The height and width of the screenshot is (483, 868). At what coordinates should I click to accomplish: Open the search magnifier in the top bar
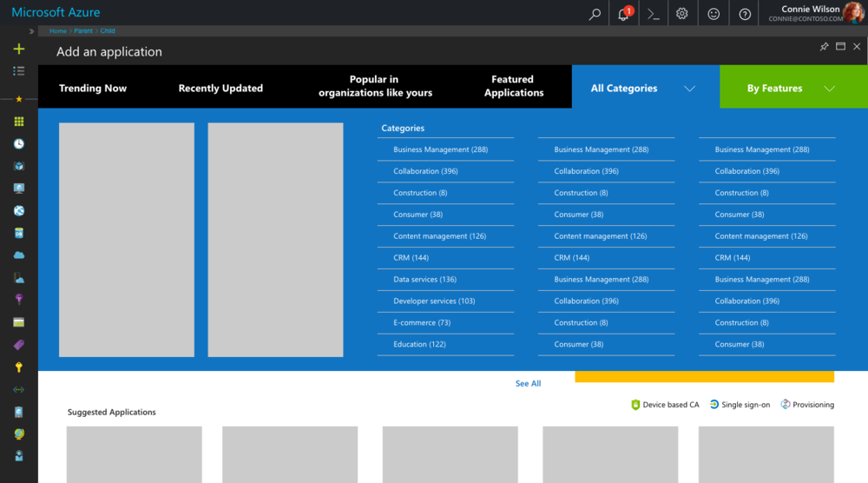tap(595, 14)
